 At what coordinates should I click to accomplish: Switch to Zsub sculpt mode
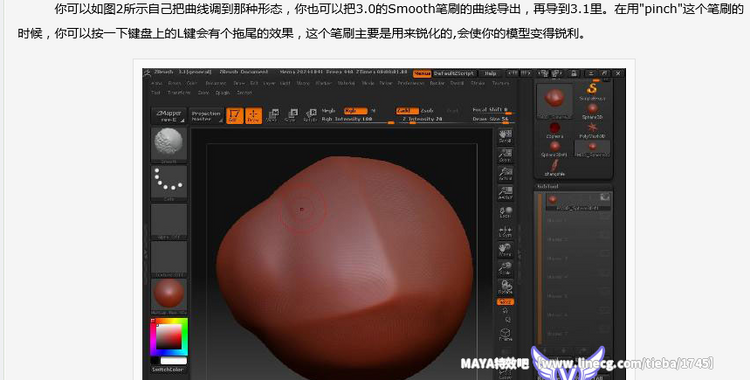pos(427,111)
